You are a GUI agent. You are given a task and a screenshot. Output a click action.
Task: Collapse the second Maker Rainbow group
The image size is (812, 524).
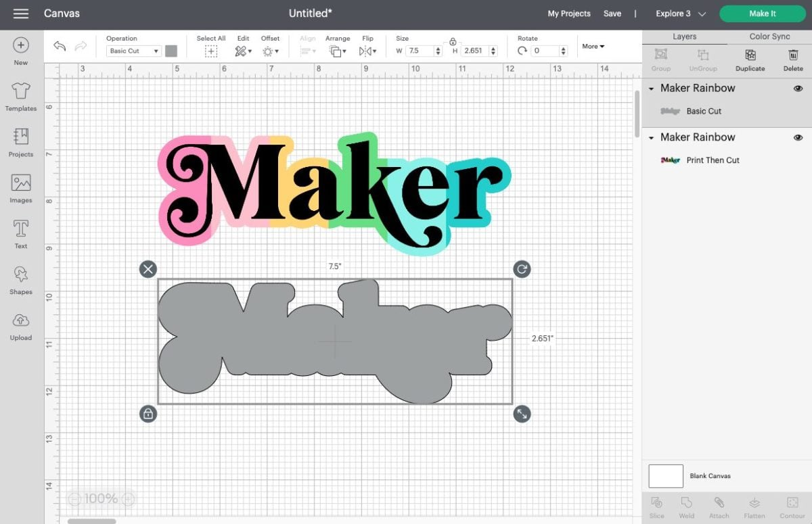click(652, 138)
